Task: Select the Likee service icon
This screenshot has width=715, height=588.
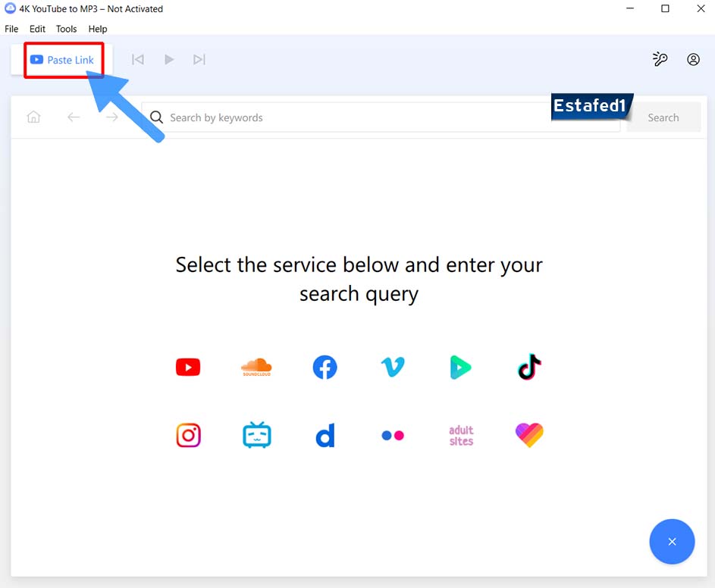Action: point(528,434)
